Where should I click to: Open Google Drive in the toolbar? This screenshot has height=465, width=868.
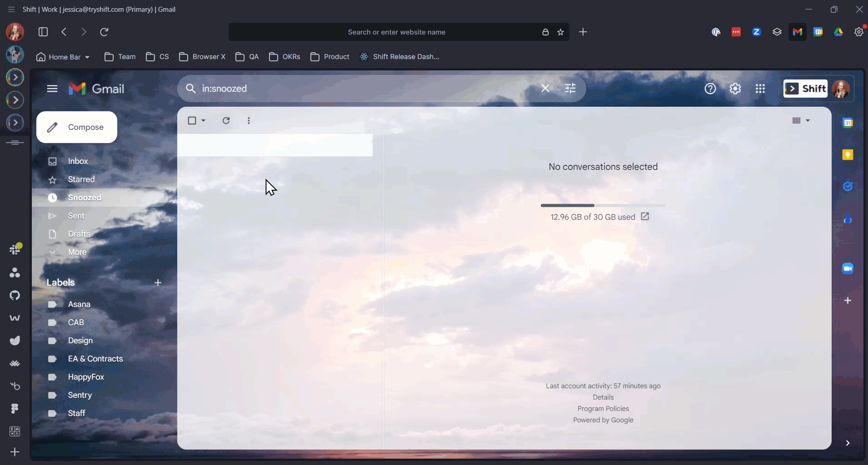pyautogui.click(x=838, y=32)
